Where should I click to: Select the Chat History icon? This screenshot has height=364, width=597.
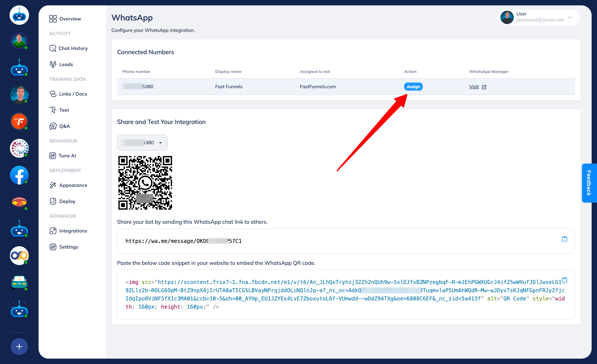(x=53, y=48)
